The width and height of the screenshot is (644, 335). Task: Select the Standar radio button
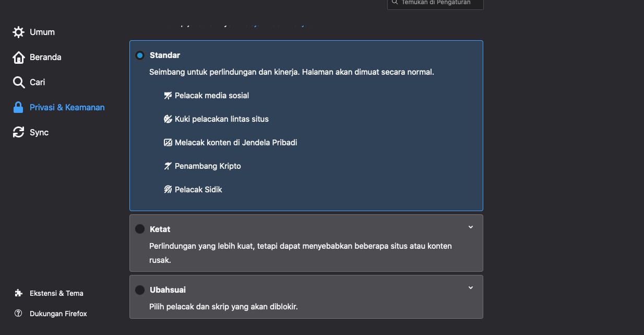pos(140,55)
